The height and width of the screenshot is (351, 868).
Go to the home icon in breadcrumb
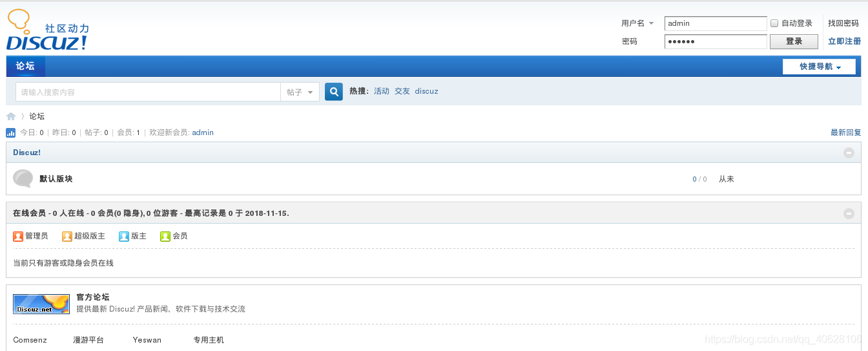(x=11, y=116)
